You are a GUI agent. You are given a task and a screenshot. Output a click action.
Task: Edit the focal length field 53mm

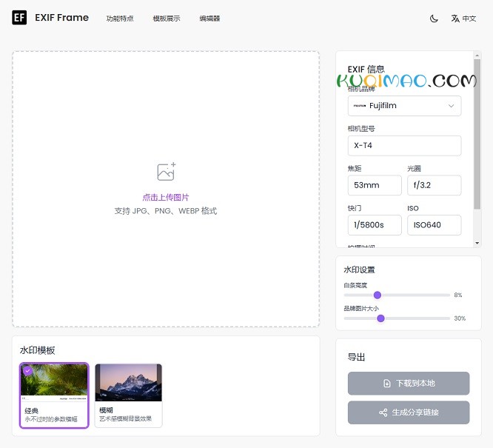[375, 185]
